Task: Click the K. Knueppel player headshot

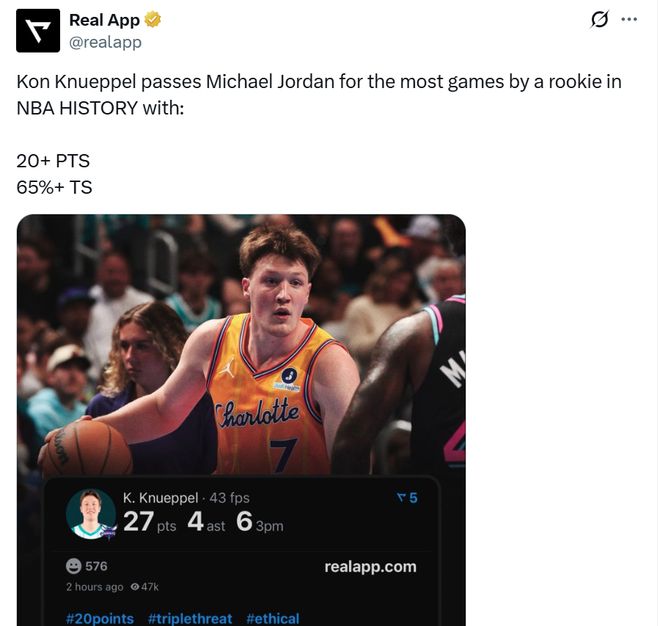Action: click(91, 514)
